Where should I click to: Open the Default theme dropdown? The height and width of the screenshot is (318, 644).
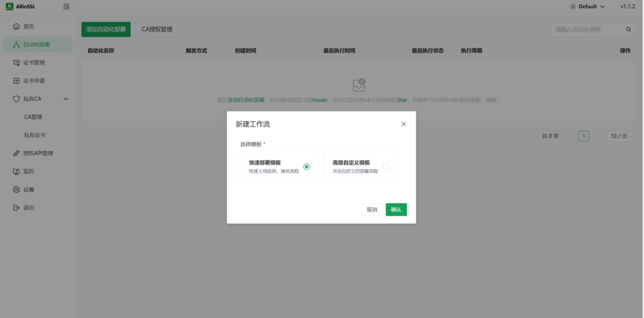click(587, 6)
